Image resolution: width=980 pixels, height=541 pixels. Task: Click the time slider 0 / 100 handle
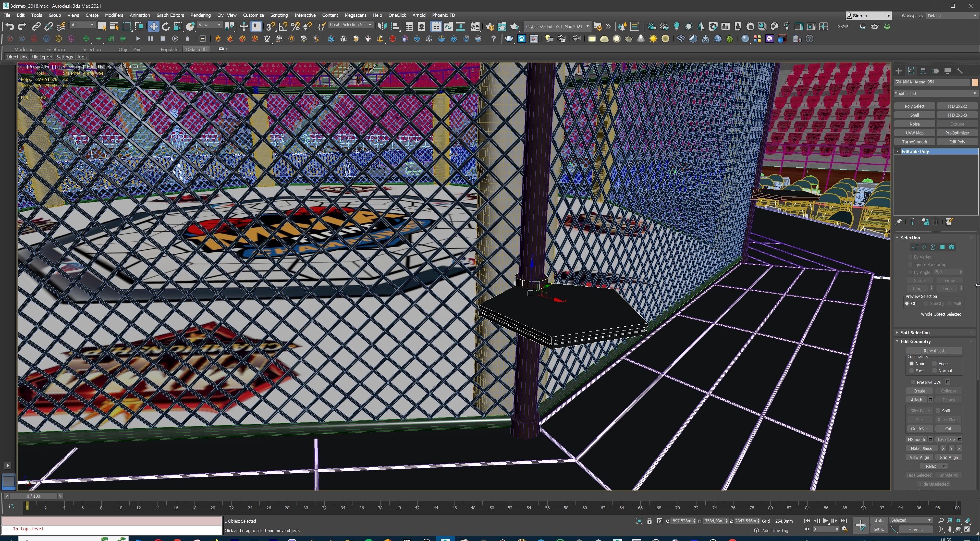(33, 496)
